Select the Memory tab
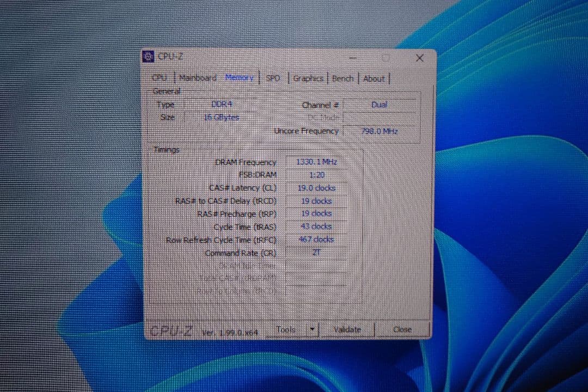Image resolution: width=588 pixels, height=392 pixels. pyautogui.click(x=240, y=78)
